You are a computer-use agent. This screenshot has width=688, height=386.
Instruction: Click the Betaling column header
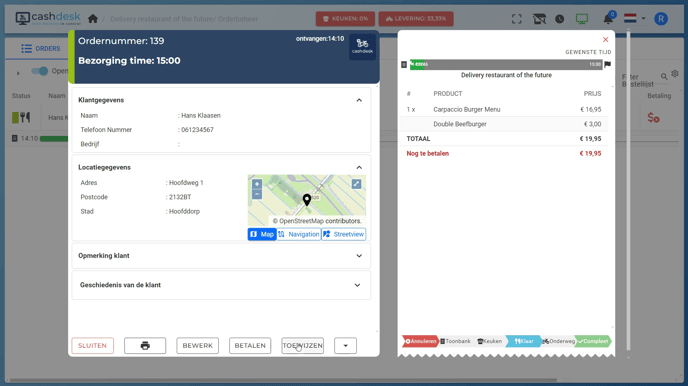point(659,96)
